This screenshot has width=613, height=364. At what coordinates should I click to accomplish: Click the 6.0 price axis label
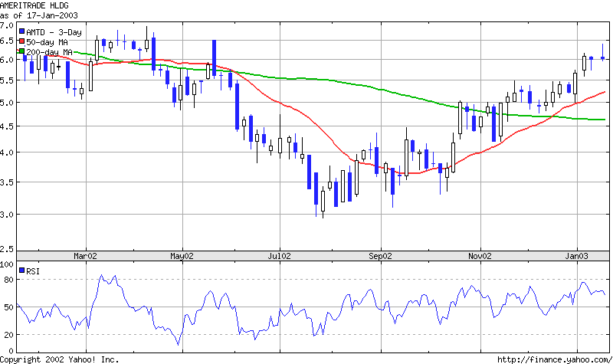point(7,60)
